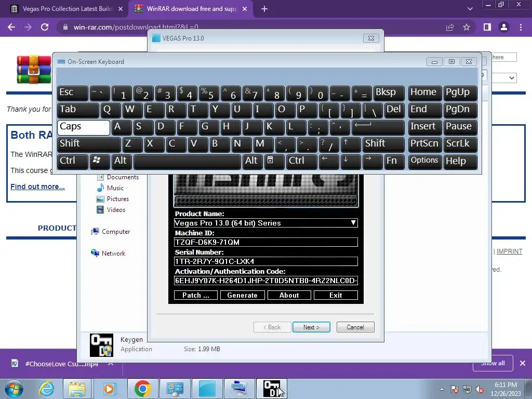532x399 pixels.
Task: Switch to the WinRAR download tab
Action: click(191, 9)
